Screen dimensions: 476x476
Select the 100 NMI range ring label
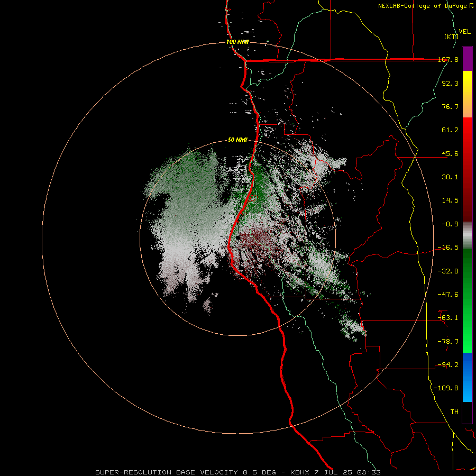click(x=237, y=42)
